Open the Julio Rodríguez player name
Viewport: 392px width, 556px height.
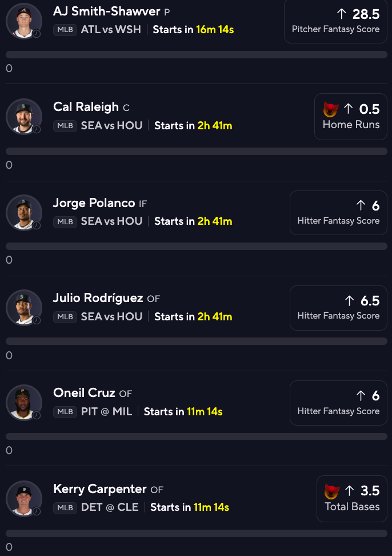pos(99,298)
